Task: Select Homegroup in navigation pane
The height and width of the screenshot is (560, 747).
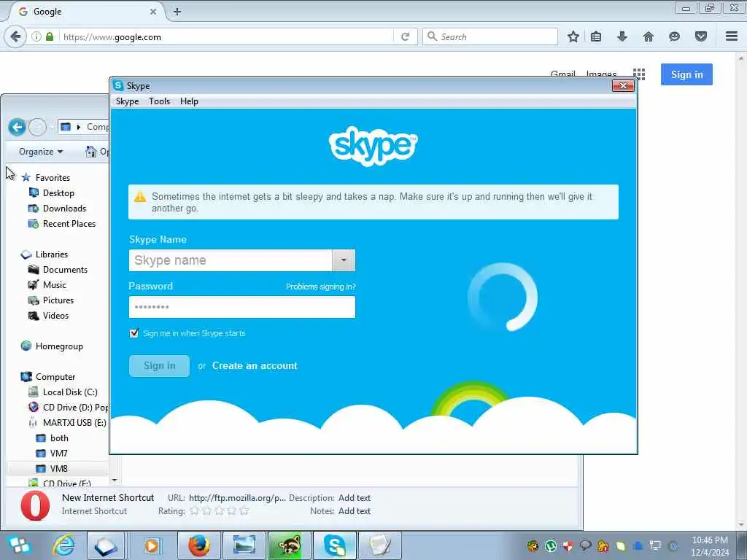Action: (x=59, y=346)
